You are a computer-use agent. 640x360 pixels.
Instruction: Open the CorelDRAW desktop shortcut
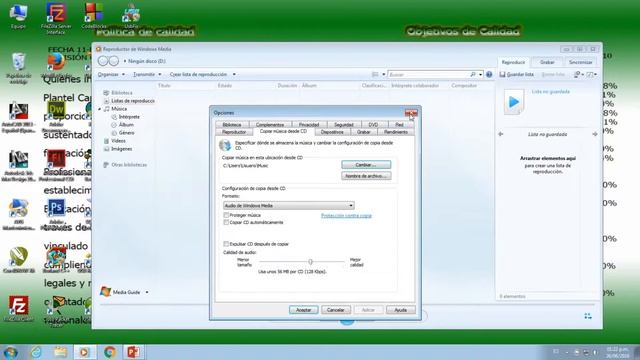18,260
